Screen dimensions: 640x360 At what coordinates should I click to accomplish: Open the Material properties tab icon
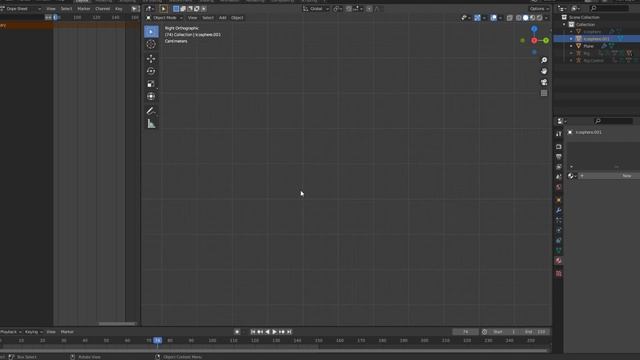click(x=559, y=261)
